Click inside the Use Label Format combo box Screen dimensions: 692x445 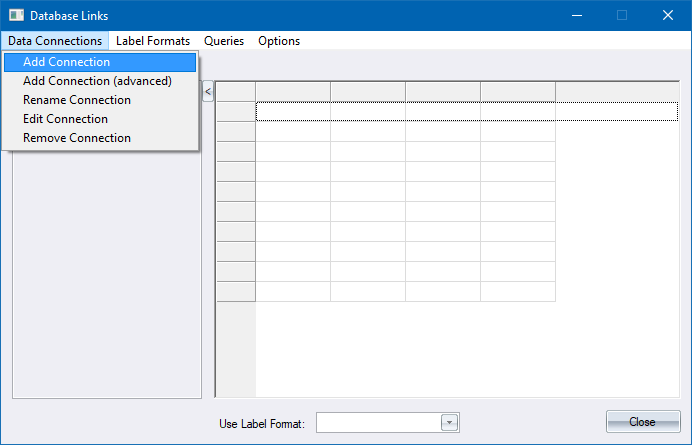pyautogui.click(x=378, y=423)
